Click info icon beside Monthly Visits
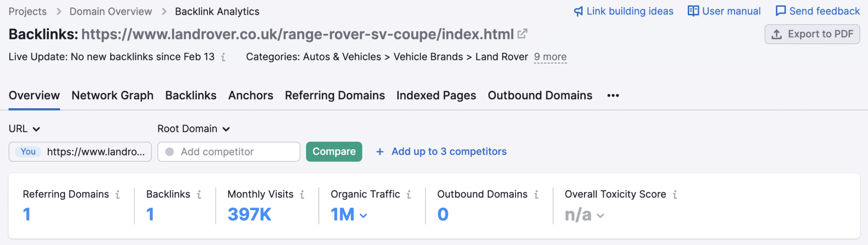Viewport: 868px width, 245px height. 302,194
